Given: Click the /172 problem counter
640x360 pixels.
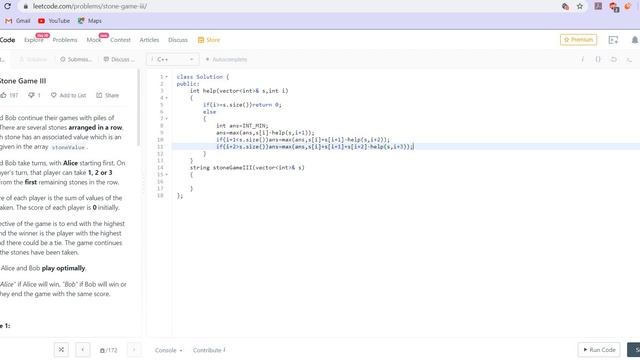Looking at the screenshot, I should 109,350.
